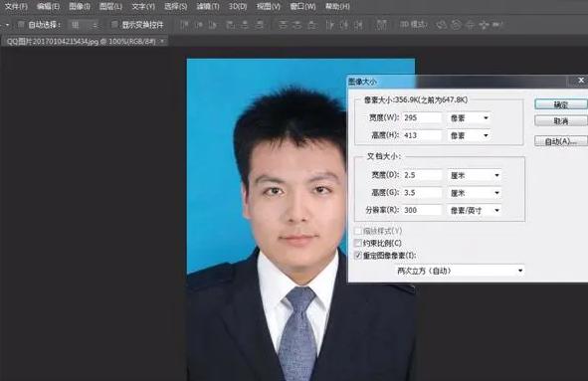The height and width of the screenshot is (381, 588).
Task: Open the 选择(S) menu
Action: [x=176, y=6]
